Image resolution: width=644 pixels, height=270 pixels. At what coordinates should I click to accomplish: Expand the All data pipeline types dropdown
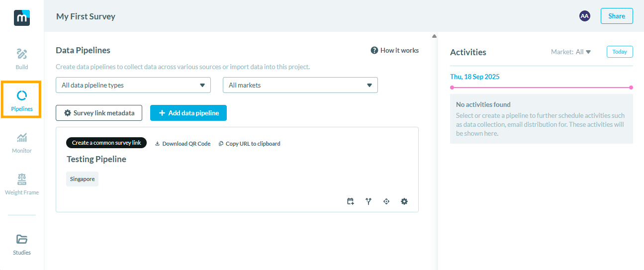coord(133,85)
